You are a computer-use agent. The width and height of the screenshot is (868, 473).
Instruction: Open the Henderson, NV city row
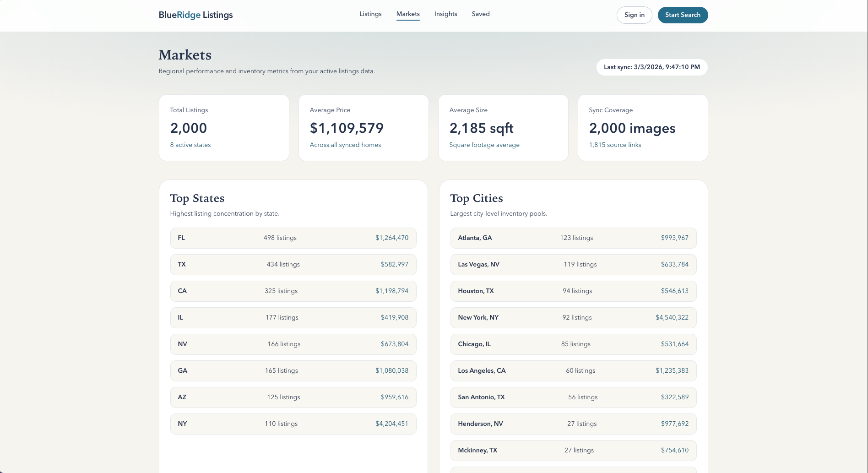coord(573,424)
